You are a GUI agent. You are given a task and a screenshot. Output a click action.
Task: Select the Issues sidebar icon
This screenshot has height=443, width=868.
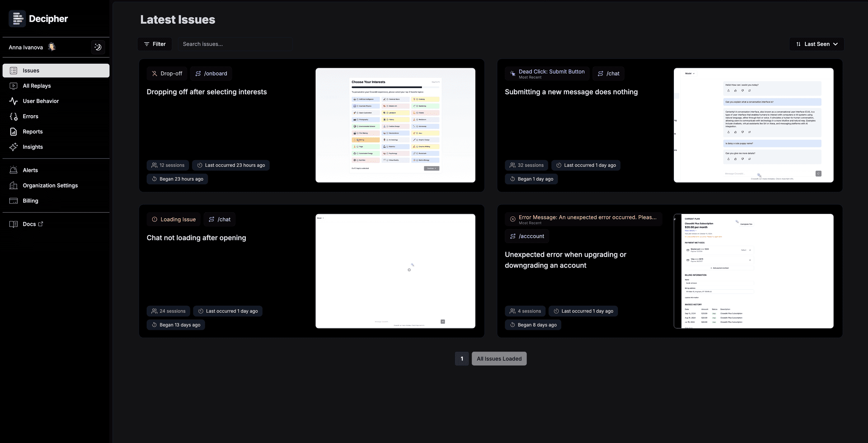(x=13, y=70)
